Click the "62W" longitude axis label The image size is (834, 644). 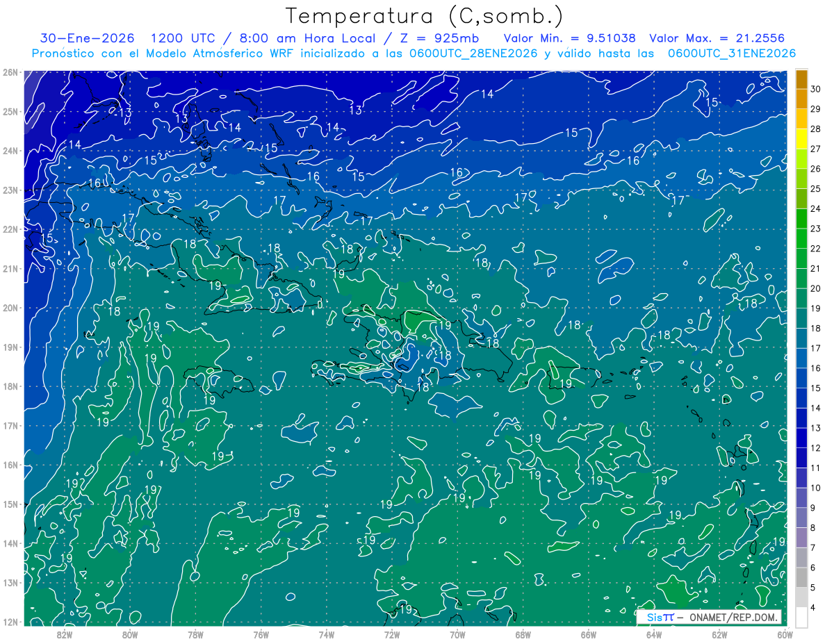click(x=719, y=634)
